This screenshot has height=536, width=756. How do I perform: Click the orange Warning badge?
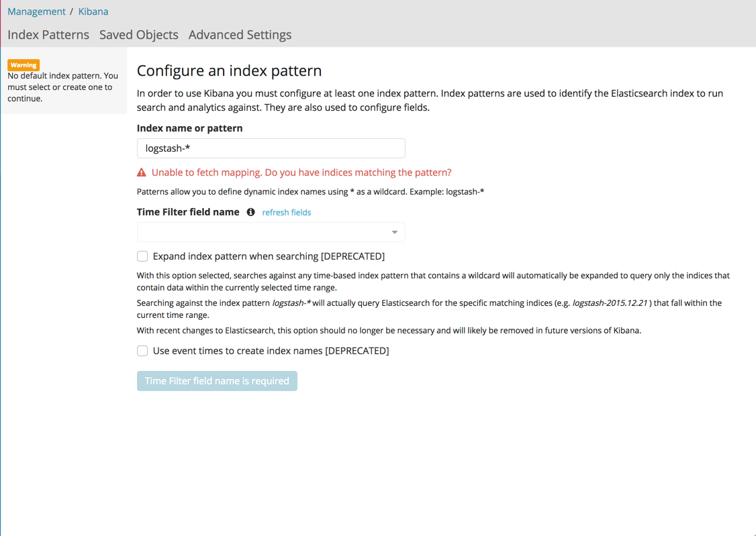point(23,65)
